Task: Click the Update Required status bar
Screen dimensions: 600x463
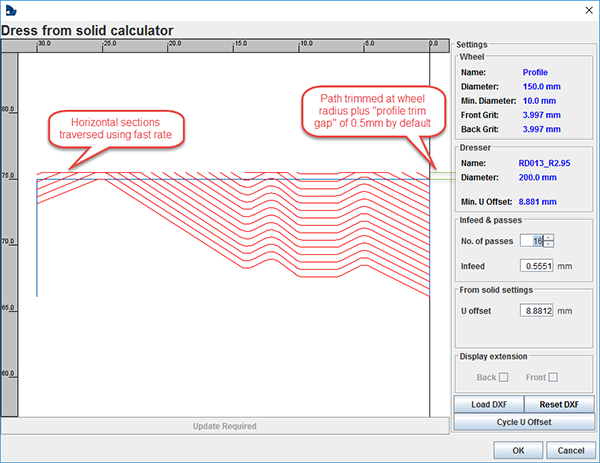Action: pyautogui.click(x=224, y=426)
